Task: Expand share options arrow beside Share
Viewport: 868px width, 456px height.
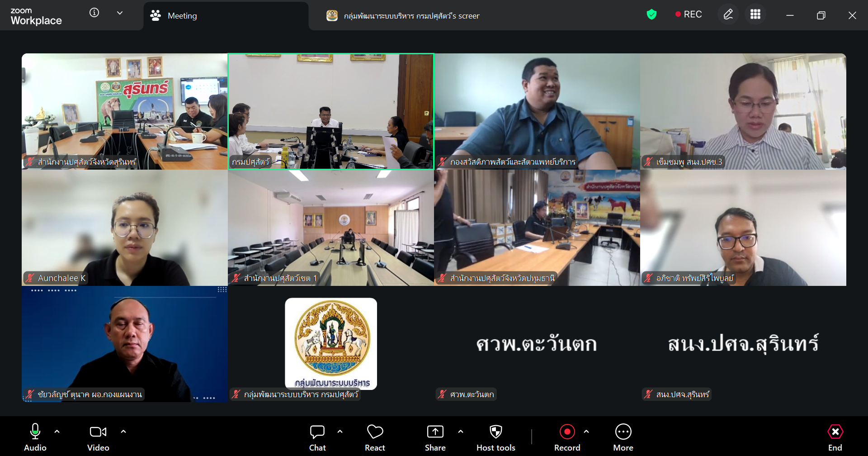Action: [x=461, y=432]
